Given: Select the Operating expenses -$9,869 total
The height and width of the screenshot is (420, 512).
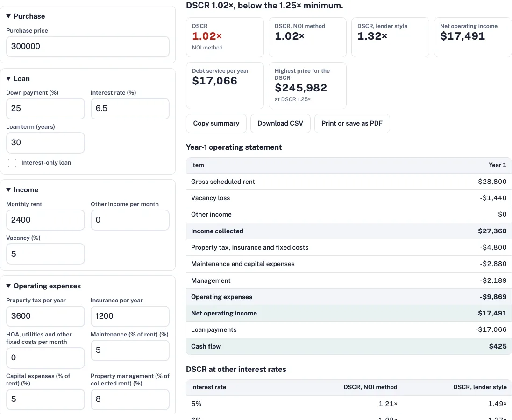Looking at the screenshot, I should (493, 297).
